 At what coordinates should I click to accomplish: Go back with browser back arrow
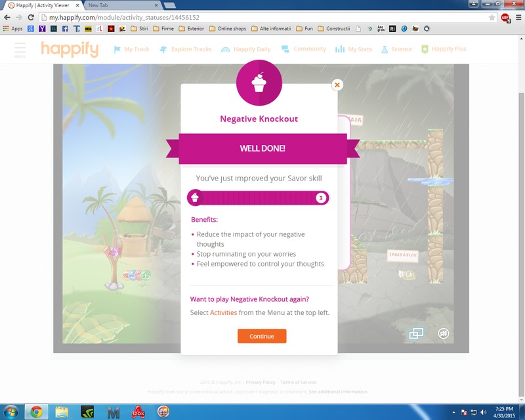7,18
